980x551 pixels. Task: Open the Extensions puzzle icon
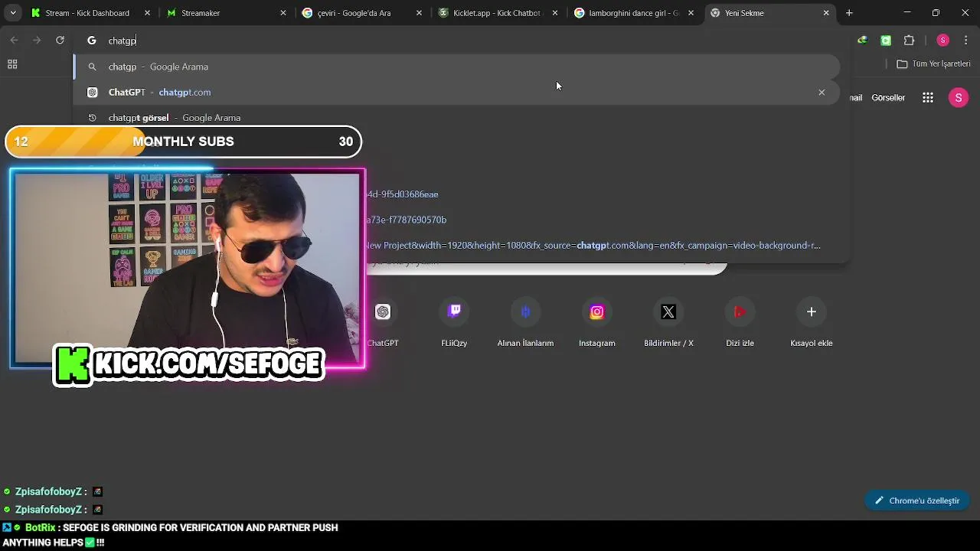(910, 41)
